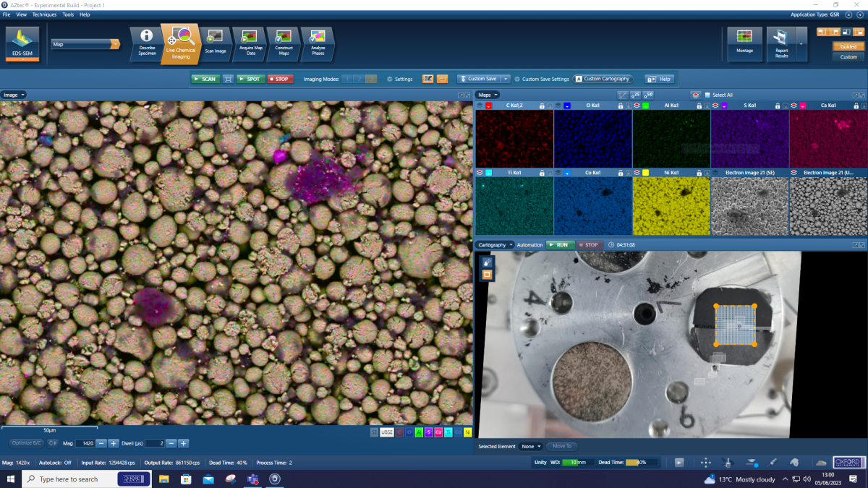Open the Analyze Phases step
The width and height of the screenshot is (868, 488).
click(317, 43)
